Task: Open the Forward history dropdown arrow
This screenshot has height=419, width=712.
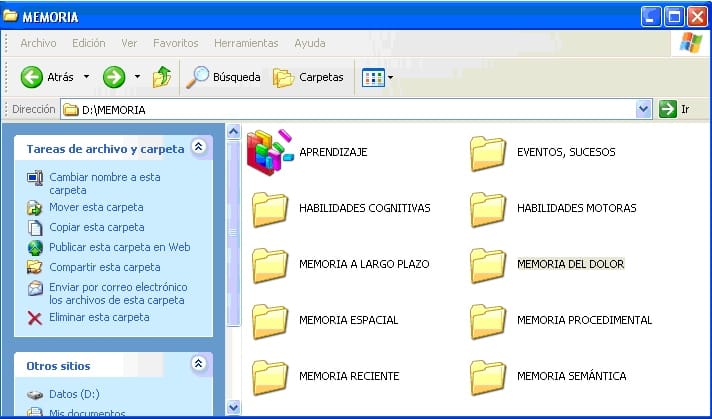Action: point(137,77)
